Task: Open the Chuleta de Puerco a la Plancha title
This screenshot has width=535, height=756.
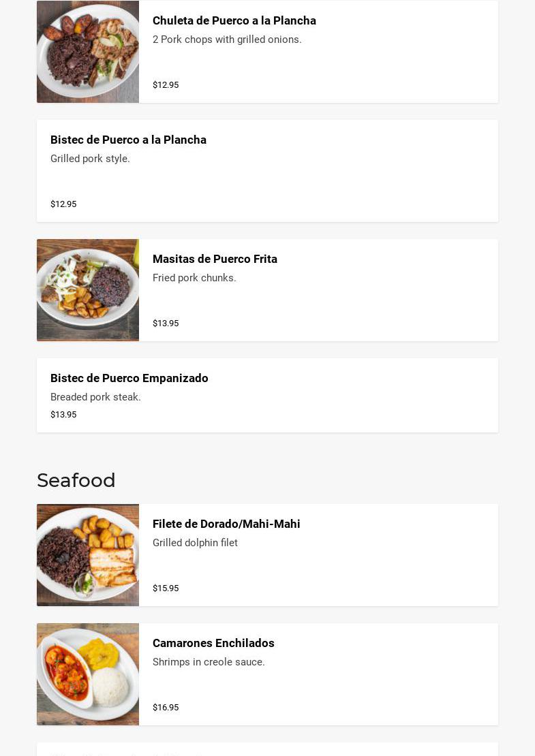Action: coord(234,21)
